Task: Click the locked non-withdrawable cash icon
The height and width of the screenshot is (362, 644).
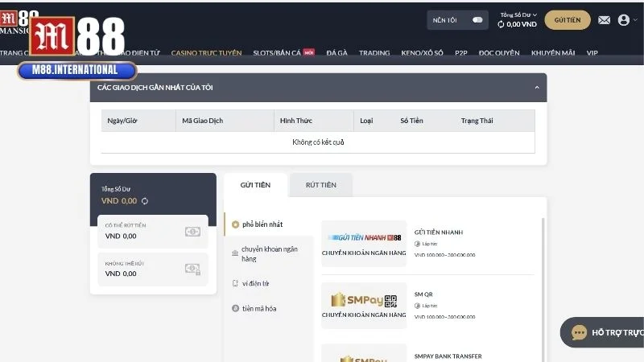Action: [192, 269]
